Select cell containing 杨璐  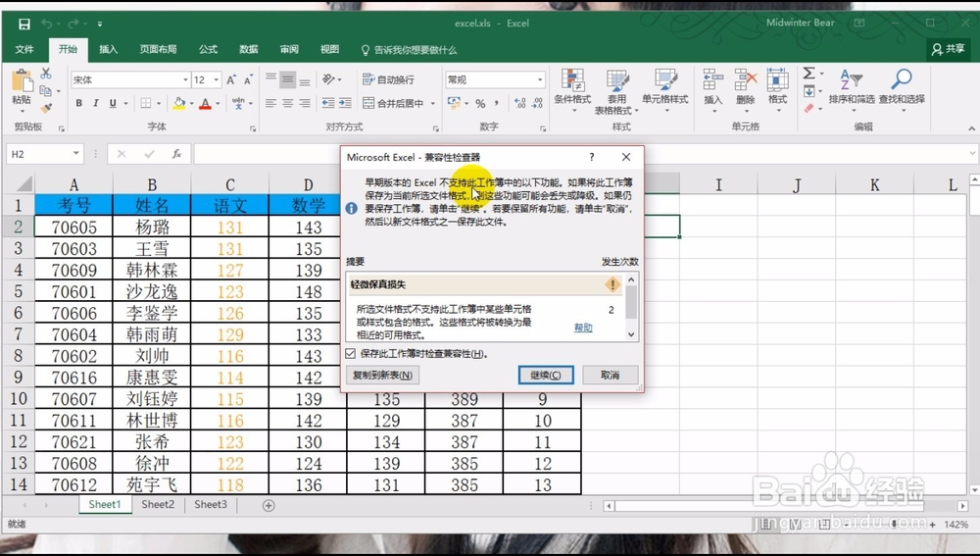point(152,227)
